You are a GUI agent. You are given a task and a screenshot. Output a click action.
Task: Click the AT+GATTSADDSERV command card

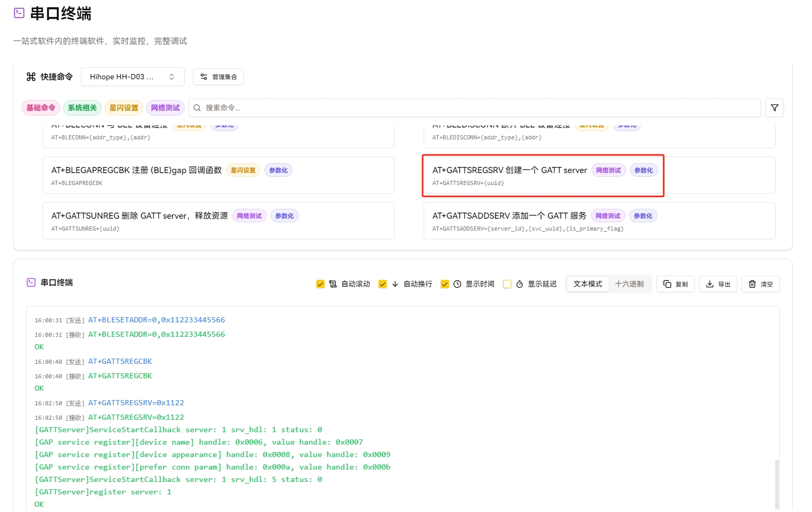[x=599, y=221]
